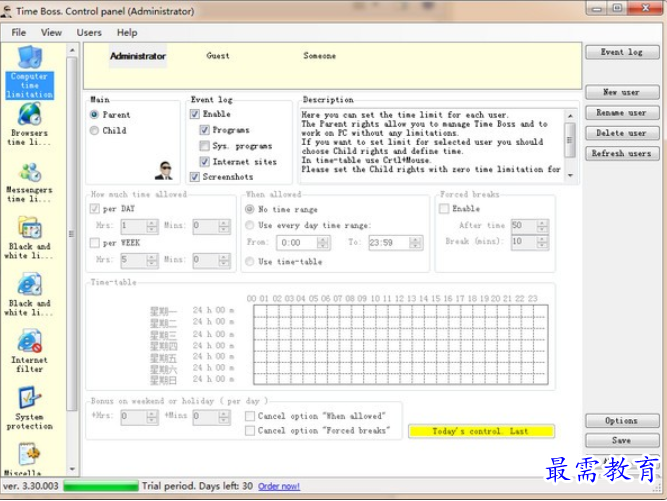The image size is (667, 501).
Task: Click Break mins spinner arrows
Action: coord(542,242)
